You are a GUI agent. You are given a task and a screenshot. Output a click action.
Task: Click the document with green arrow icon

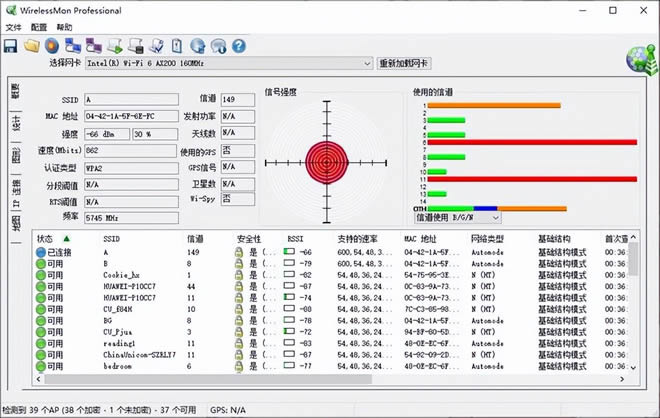pyautogui.click(x=114, y=46)
